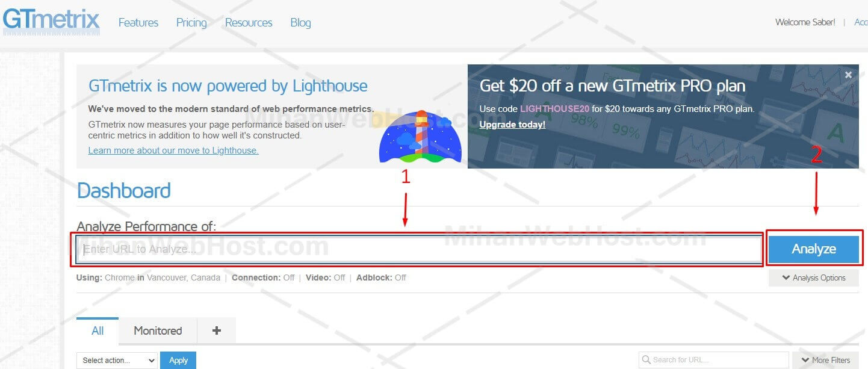Viewport: 868px width, 369px height.
Task: Expand the More Filters panel
Action: [825, 360]
